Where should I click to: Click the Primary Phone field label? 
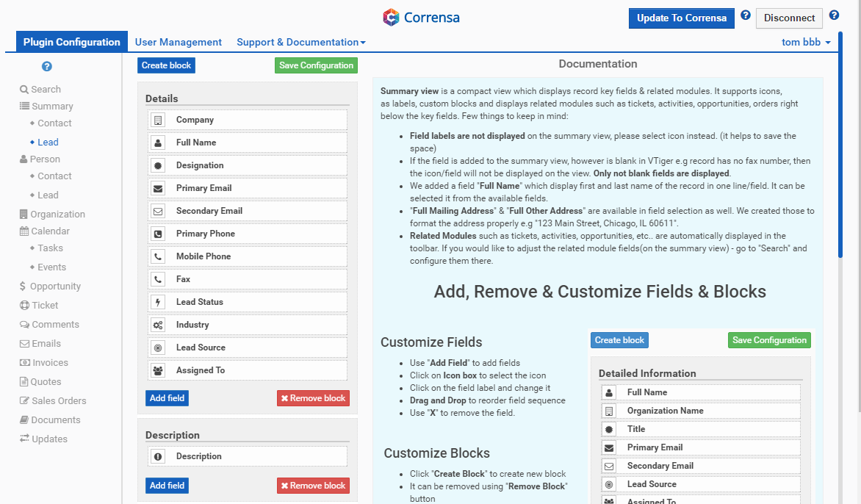click(x=206, y=234)
